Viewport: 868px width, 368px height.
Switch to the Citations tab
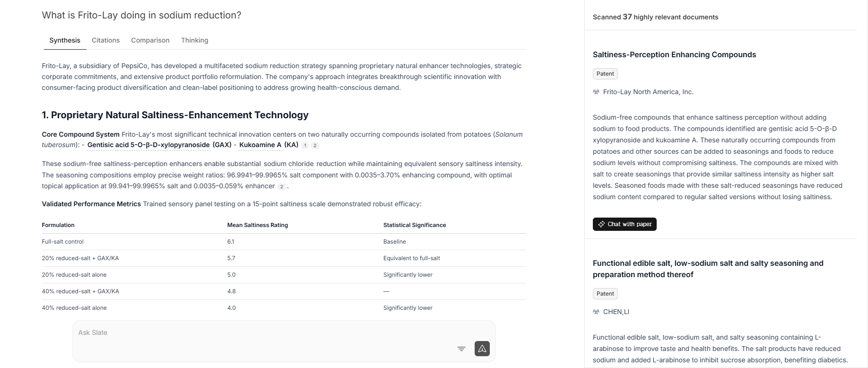coord(105,40)
